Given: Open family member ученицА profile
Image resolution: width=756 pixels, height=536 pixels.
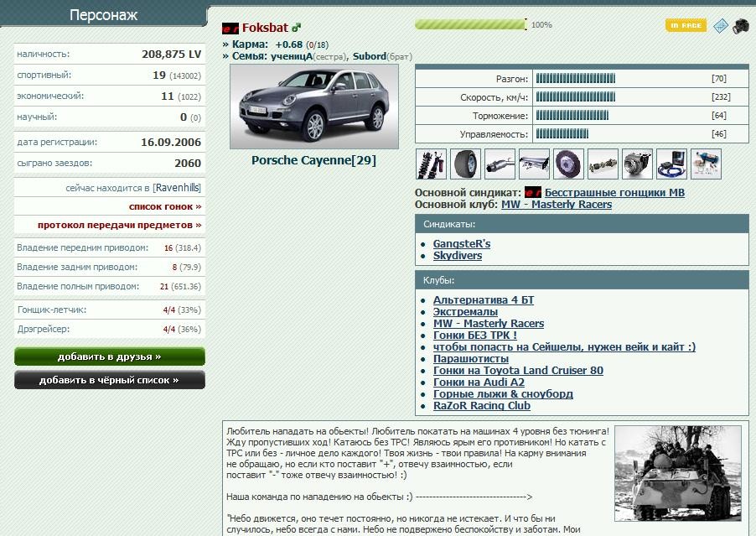Looking at the screenshot, I should click(291, 56).
